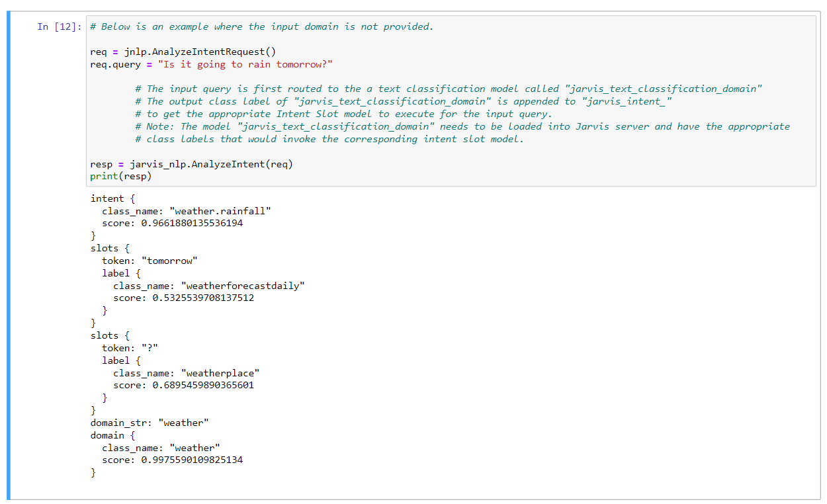Click the domain_str: "weather" line
The image size is (827, 504).
click(x=150, y=423)
